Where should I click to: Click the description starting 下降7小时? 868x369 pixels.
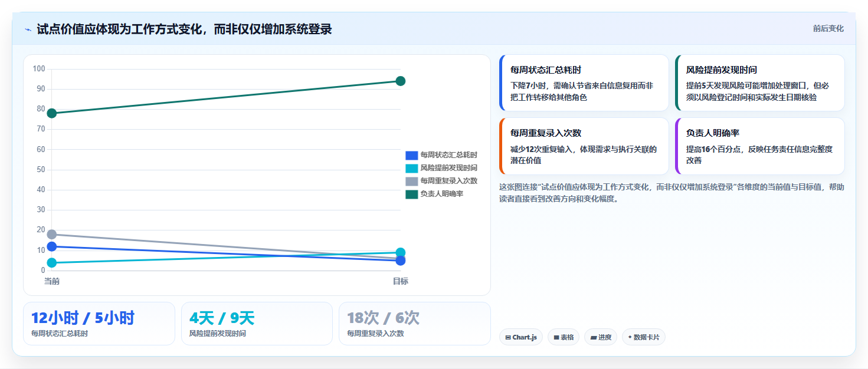pos(582,91)
